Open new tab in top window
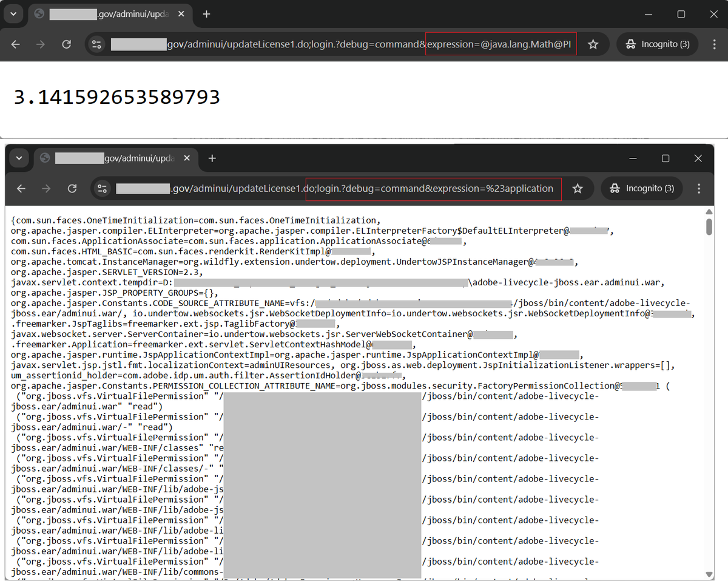 pos(206,14)
